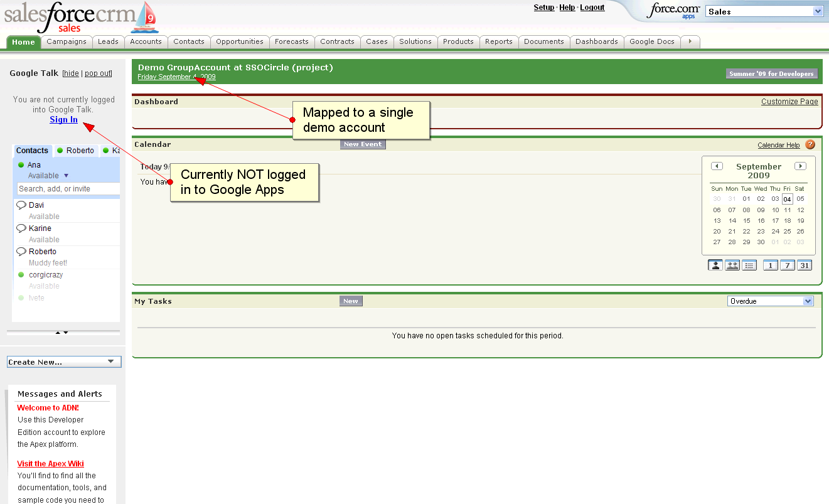Image resolution: width=829 pixels, height=504 pixels.
Task: Click the September 2009 heading
Action: coord(759,171)
